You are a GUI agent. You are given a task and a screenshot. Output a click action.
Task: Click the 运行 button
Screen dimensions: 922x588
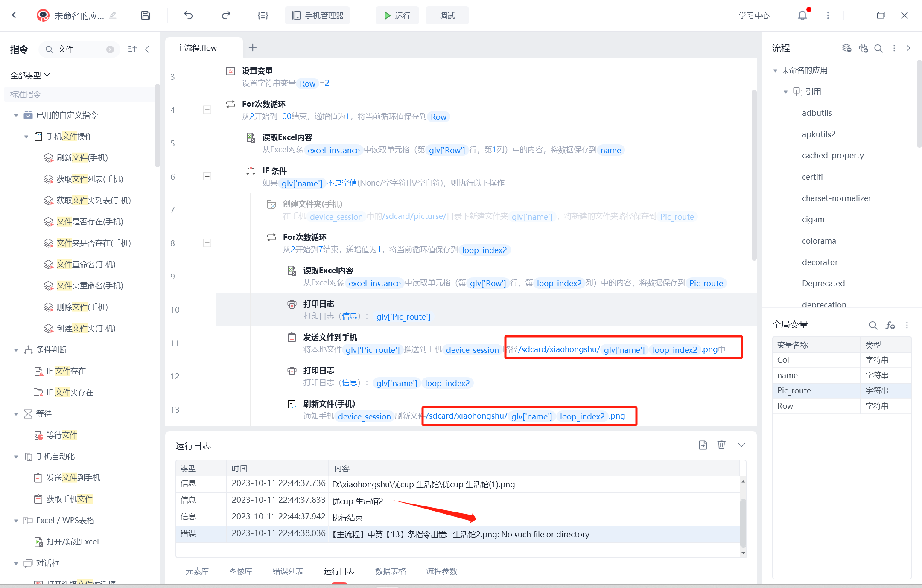coord(397,15)
